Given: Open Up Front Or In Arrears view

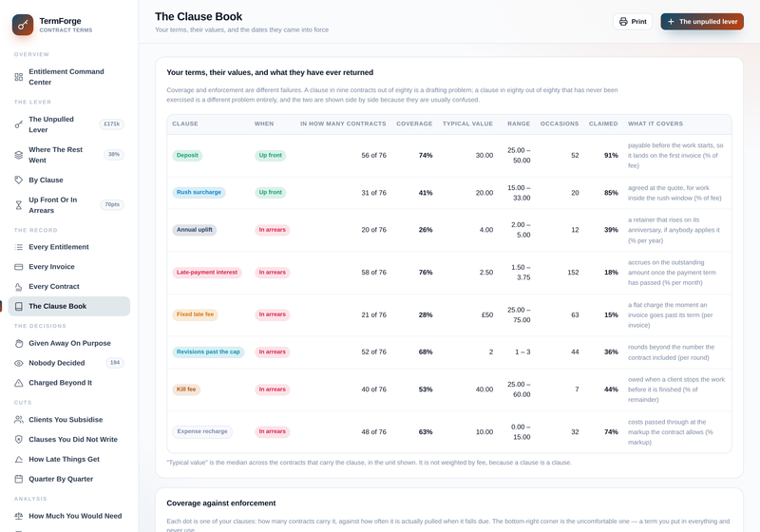Looking at the screenshot, I should [x=69, y=205].
